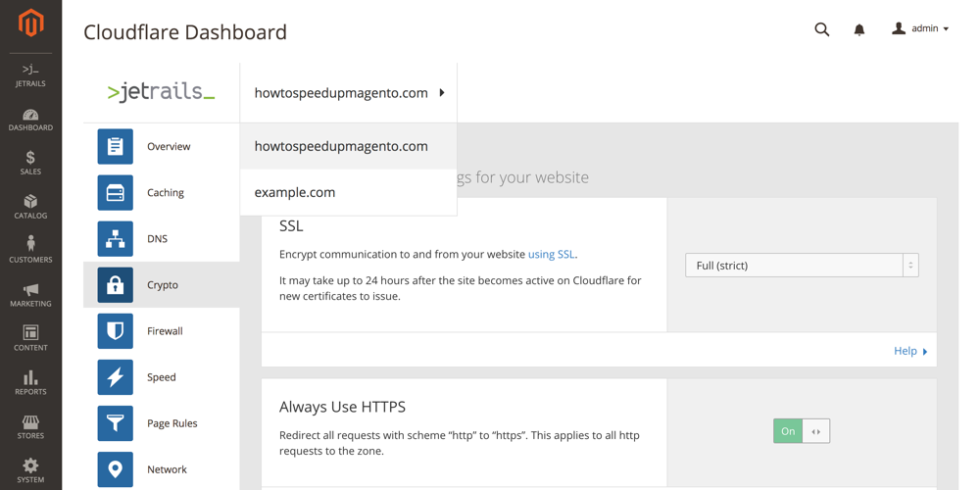The width and height of the screenshot is (980, 490).
Task: Click the Speed lightning bolt icon
Action: coord(115,377)
